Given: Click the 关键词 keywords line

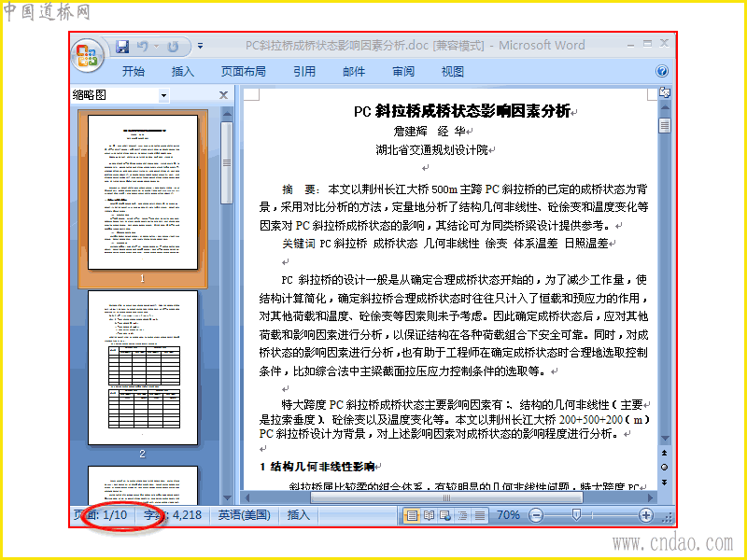Looking at the screenshot, I should point(445,244).
